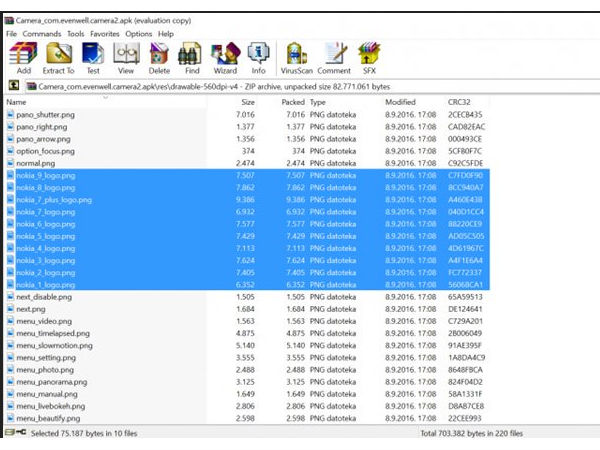
Task: Open the Options menu
Action: click(139, 34)
